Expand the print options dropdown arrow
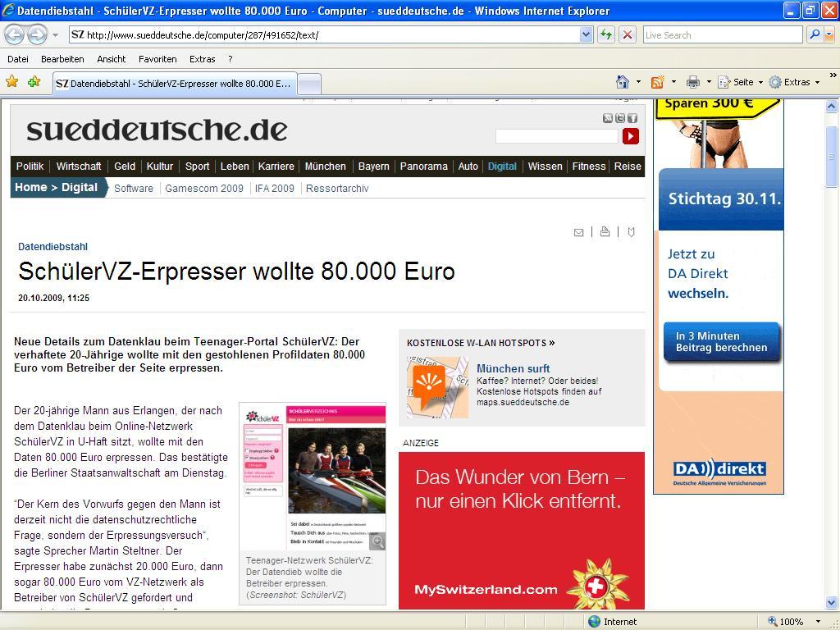The image size is (840, 630). pyautogui.click(x=709, y=82)
